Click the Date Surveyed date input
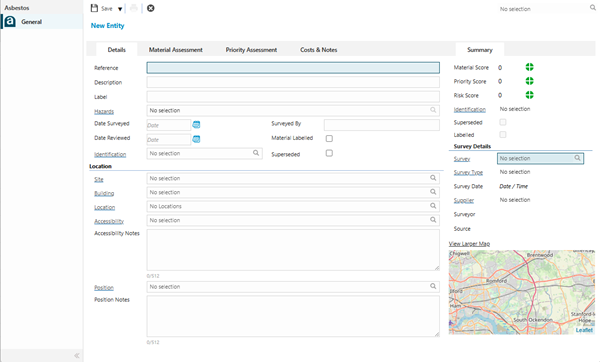The width and height of the screenshot is (600, 362). pyautogui.click(x=169, y=125)
